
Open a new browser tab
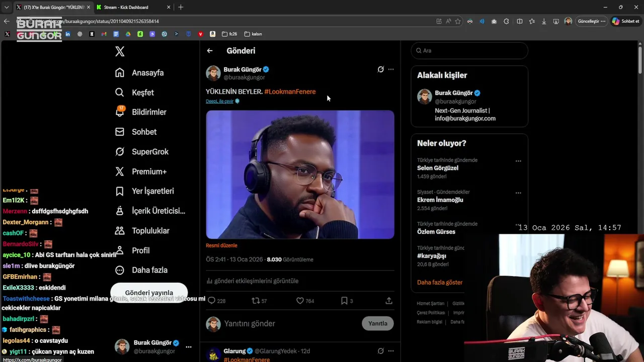coord(181,7)
